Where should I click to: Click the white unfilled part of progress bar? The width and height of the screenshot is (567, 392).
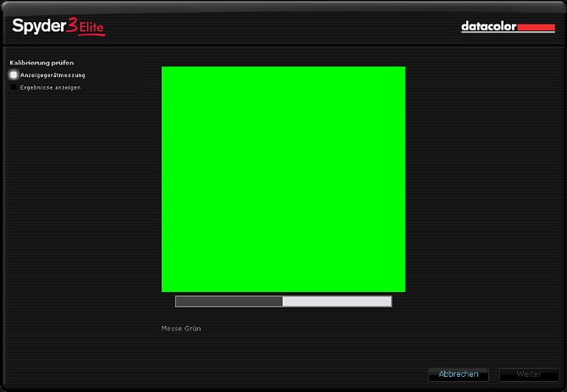(x=337, y=301)
